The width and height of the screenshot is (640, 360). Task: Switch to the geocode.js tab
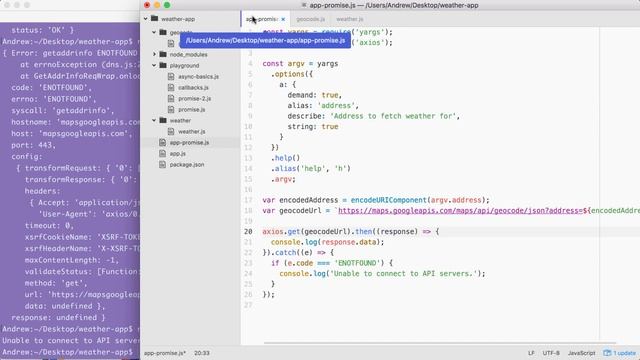(310, 19)
